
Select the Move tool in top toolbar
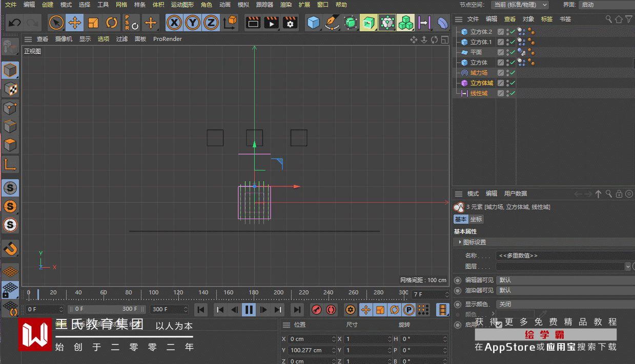[75, 23]
